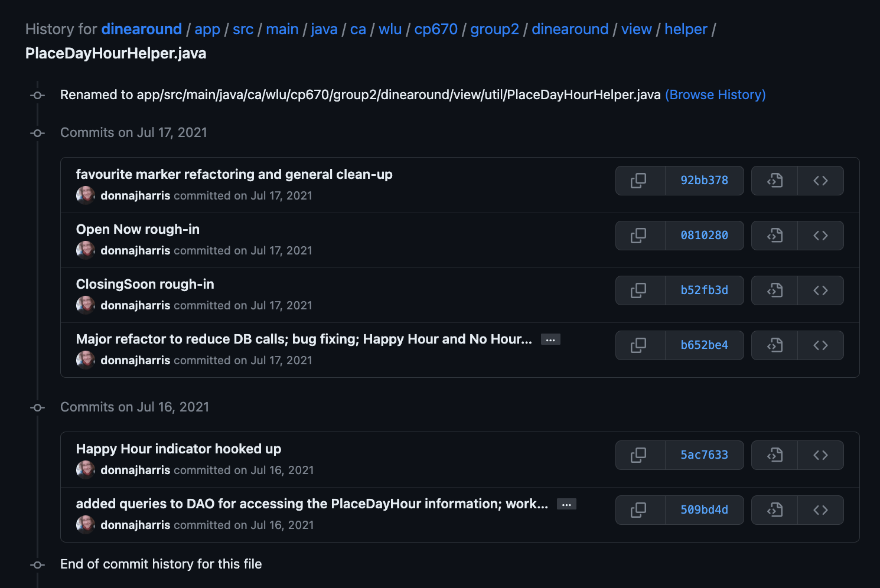Expand truncated added queries to DAO message

(x=566, y=504)
